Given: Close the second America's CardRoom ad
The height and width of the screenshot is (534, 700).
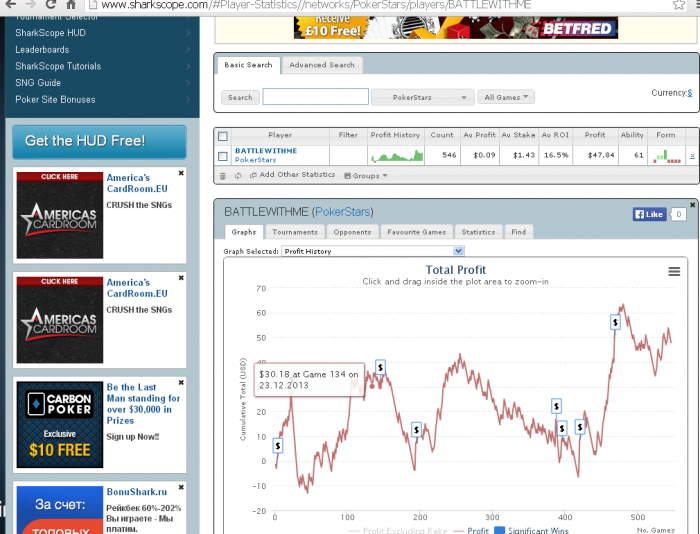Looking at the screenshot, I should coord(181,278).
